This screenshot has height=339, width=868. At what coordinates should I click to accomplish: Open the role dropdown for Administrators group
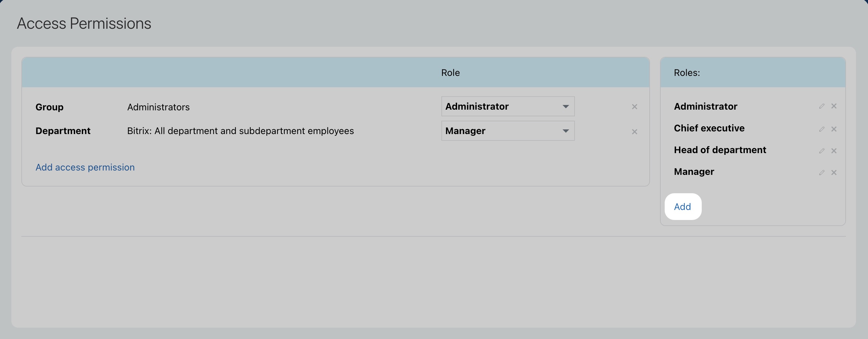coord(507,107)
